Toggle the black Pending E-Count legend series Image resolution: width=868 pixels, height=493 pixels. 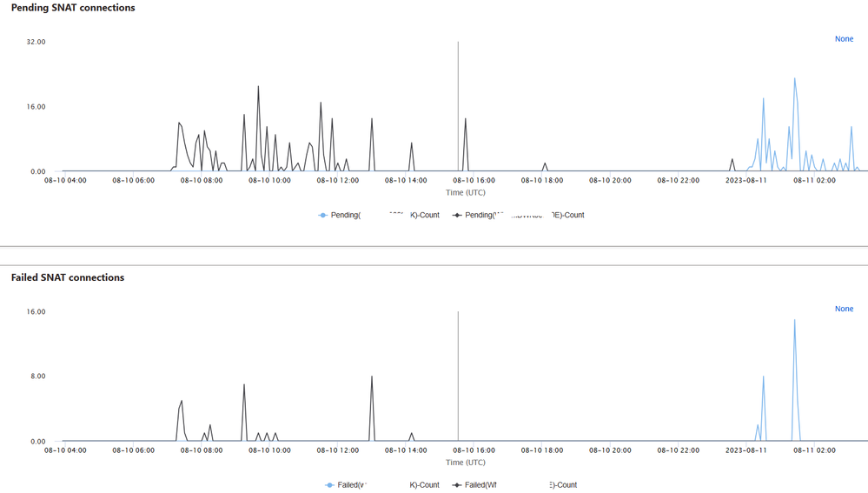point(518,215)
